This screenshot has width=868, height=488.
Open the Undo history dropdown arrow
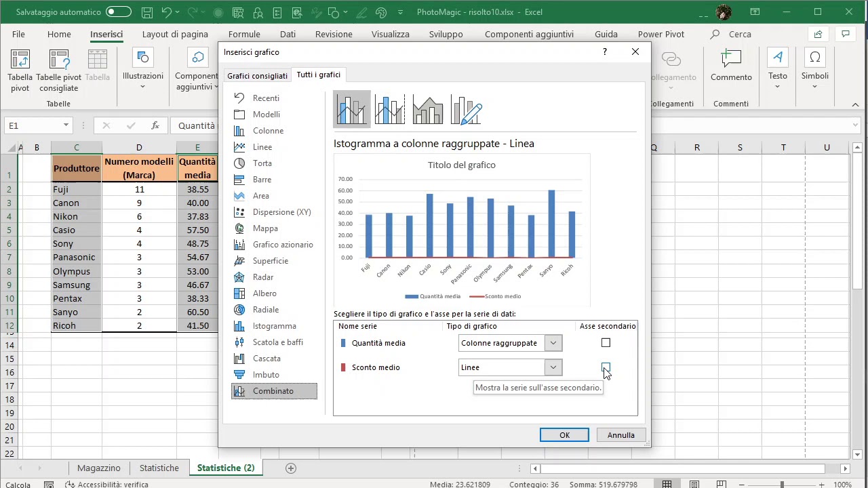click(x=178, y=12)
